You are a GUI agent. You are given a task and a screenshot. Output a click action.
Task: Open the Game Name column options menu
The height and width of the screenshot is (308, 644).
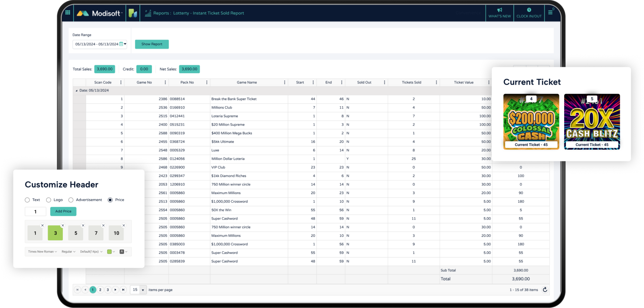[x=285, y=82]
